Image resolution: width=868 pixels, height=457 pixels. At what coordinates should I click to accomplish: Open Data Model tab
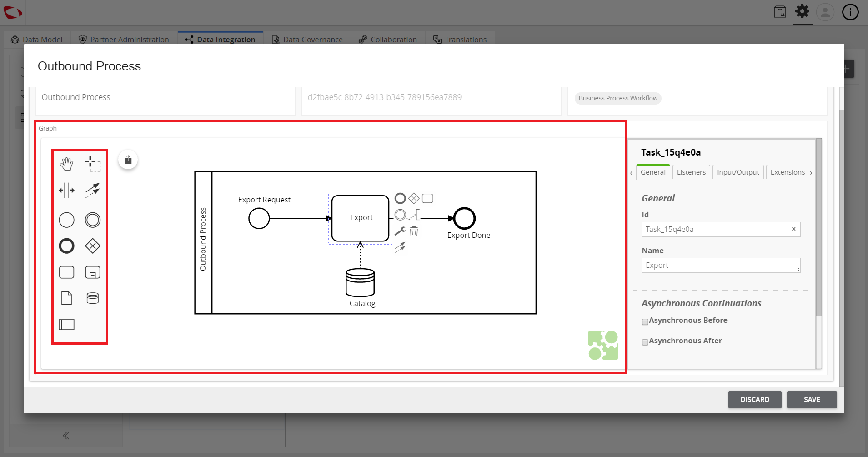(37, 40)
